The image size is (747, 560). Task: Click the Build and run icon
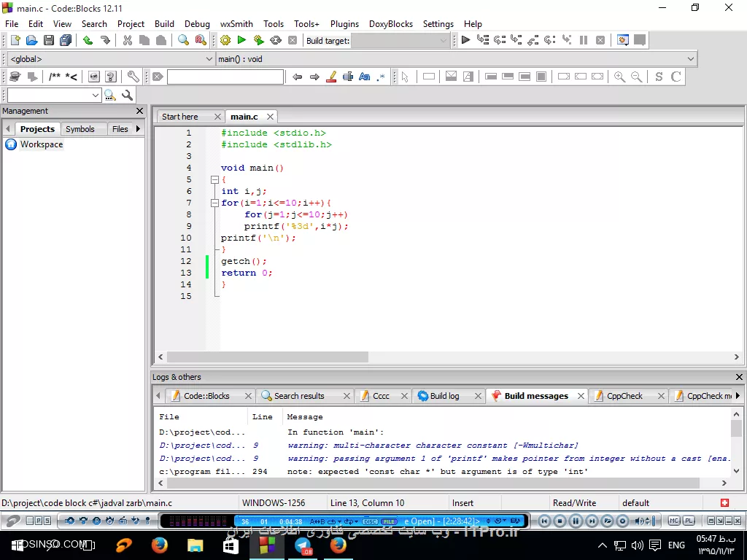pos(259,41)
